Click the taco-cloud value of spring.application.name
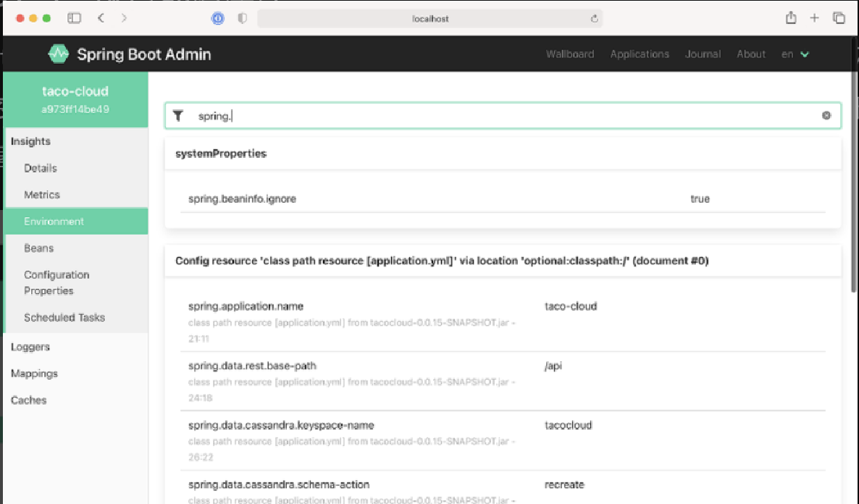The height and width of the screenshot is (504, 859). tap(571, 306)
